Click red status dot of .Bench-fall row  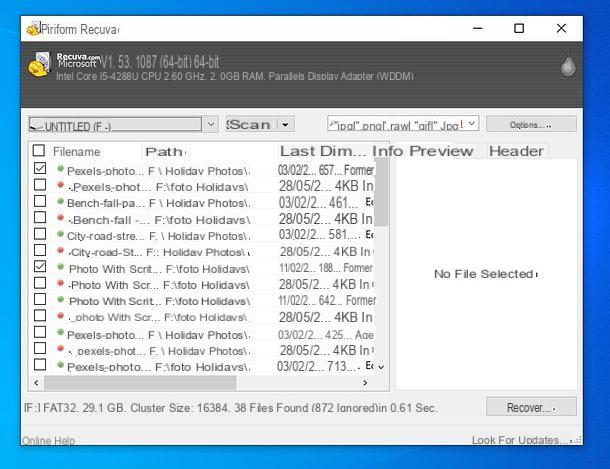pos(60,218)
